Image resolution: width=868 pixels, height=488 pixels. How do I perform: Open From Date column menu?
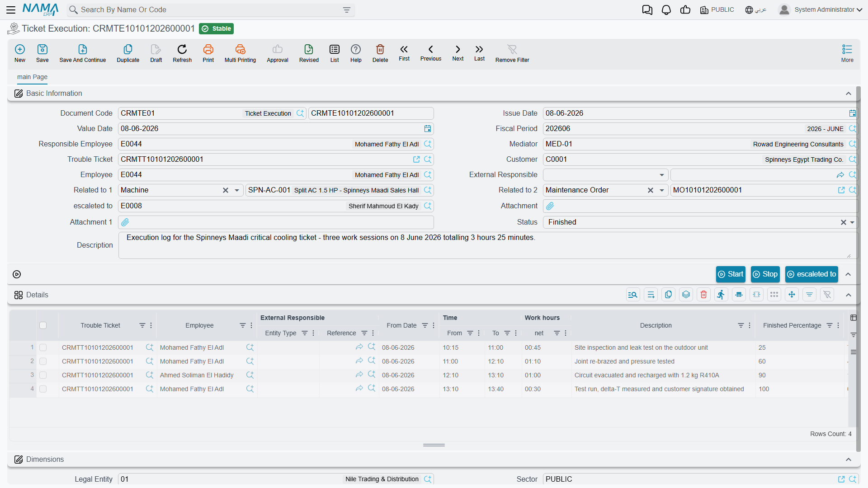[434, 325]
